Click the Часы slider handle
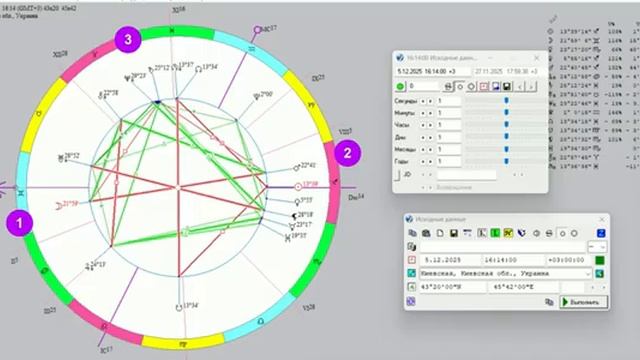640x360 pixels. pos(506,124)
